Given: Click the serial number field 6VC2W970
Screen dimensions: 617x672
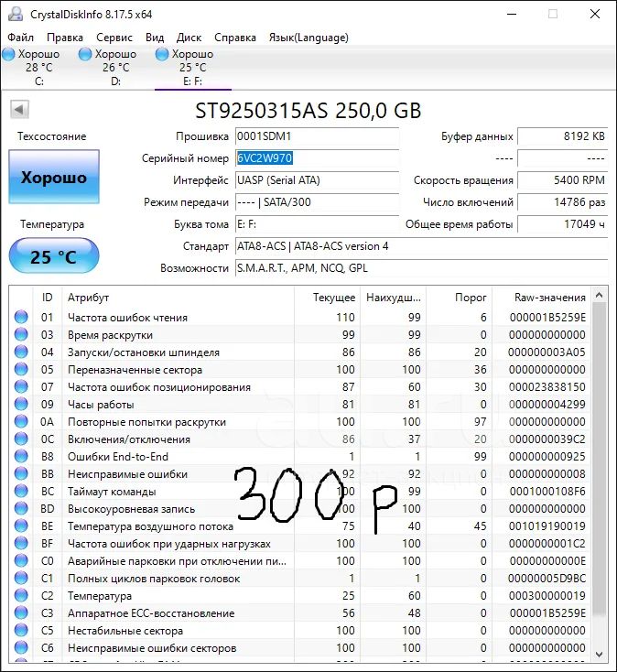Looking at the screenshot, I should point(317,158).
